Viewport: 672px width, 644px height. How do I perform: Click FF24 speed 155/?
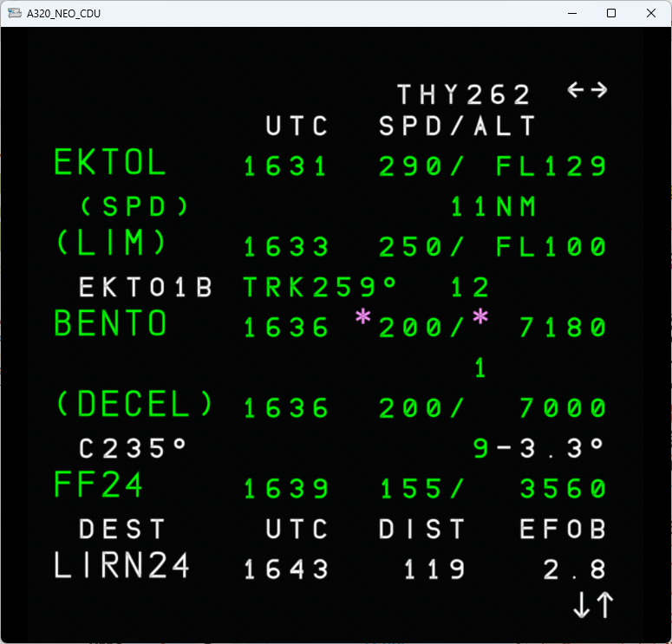coord(421,489)
